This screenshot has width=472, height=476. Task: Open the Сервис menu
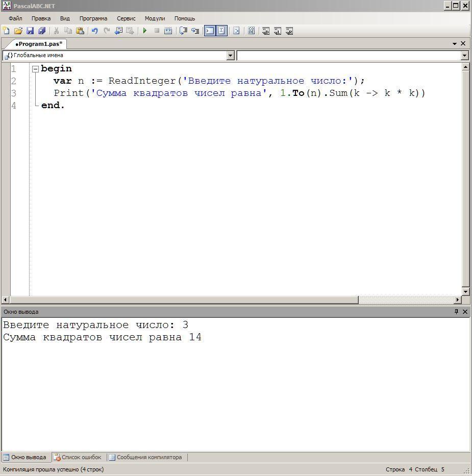[126, 18]
